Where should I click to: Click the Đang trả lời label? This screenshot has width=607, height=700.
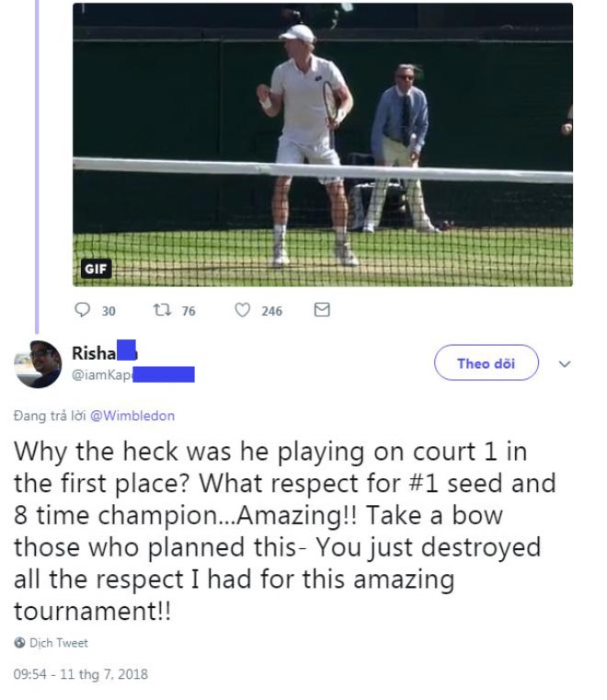[x=50, y=415]
